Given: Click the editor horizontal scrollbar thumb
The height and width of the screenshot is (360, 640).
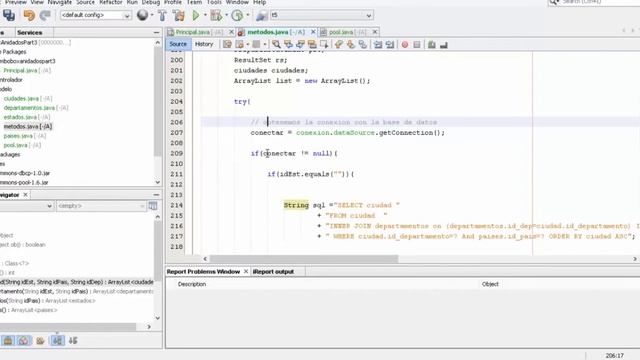Looking at the screenshot, I should pos(303,259).
